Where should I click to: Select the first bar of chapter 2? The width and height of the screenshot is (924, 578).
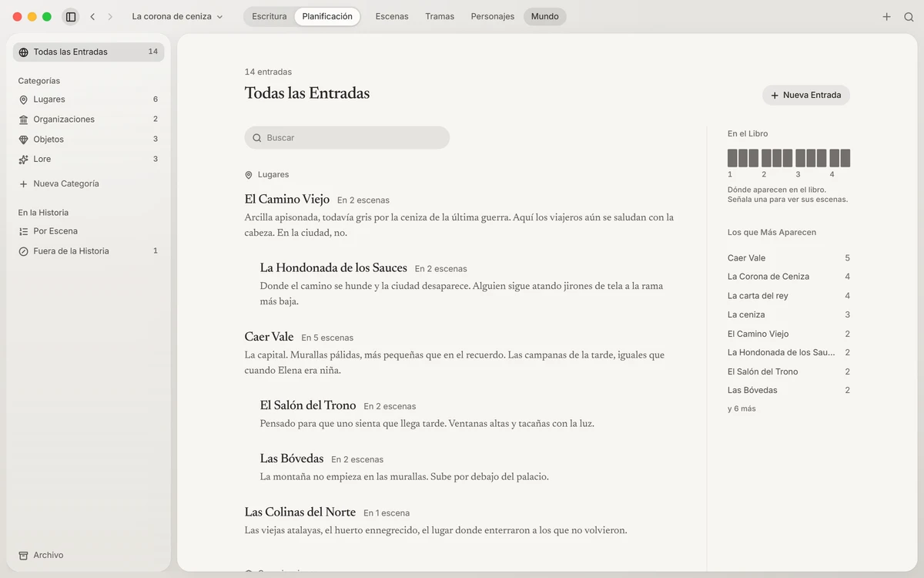(766, 158)
